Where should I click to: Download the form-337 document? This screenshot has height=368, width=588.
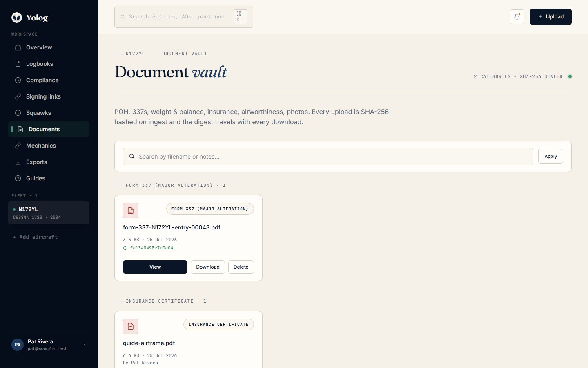click(208, 267)
